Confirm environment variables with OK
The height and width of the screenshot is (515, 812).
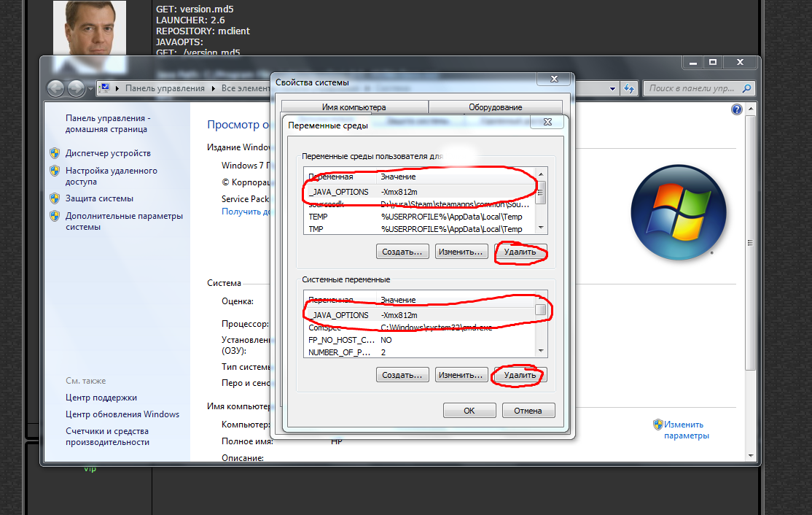(469, 411)
